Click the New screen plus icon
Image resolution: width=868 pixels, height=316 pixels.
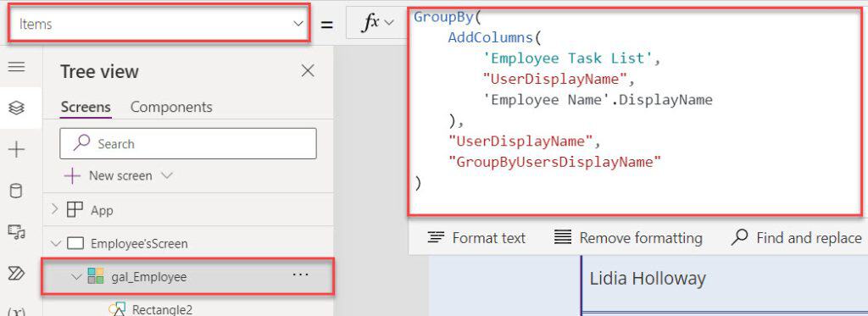coord(72,176)
